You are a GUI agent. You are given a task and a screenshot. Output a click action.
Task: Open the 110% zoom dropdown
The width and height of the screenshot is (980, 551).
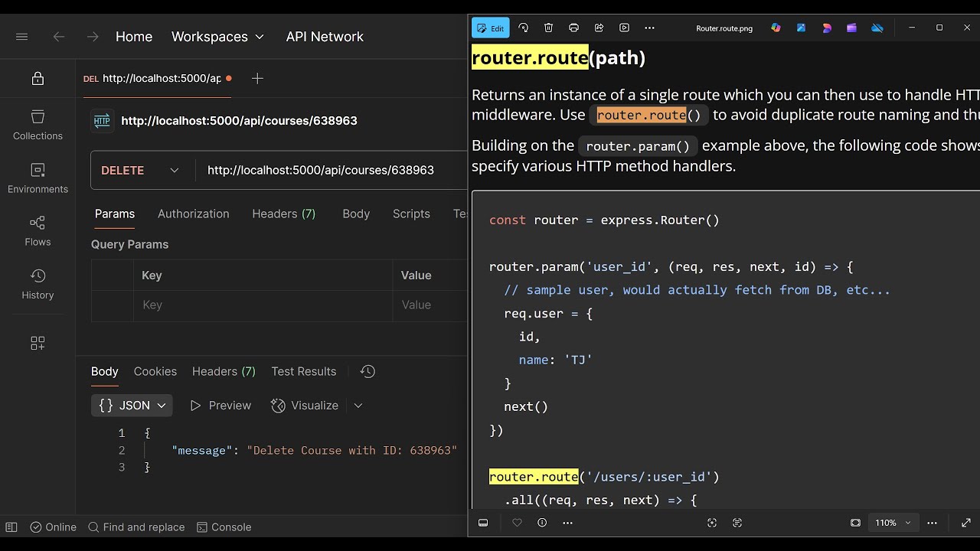[893, 523]
